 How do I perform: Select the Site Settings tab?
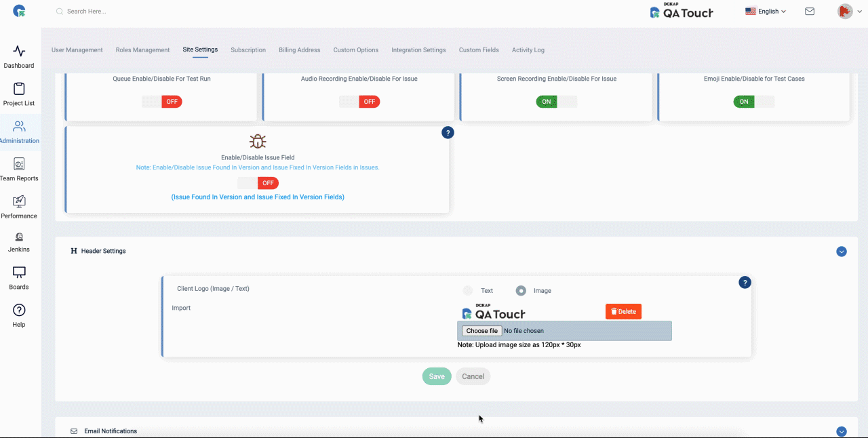click(200, 49)
